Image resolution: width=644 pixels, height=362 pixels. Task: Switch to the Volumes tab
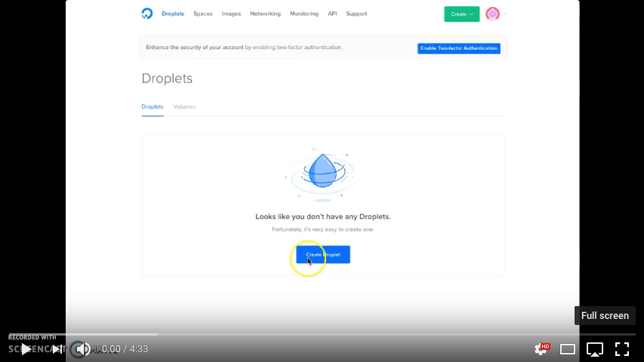point(184,107)
